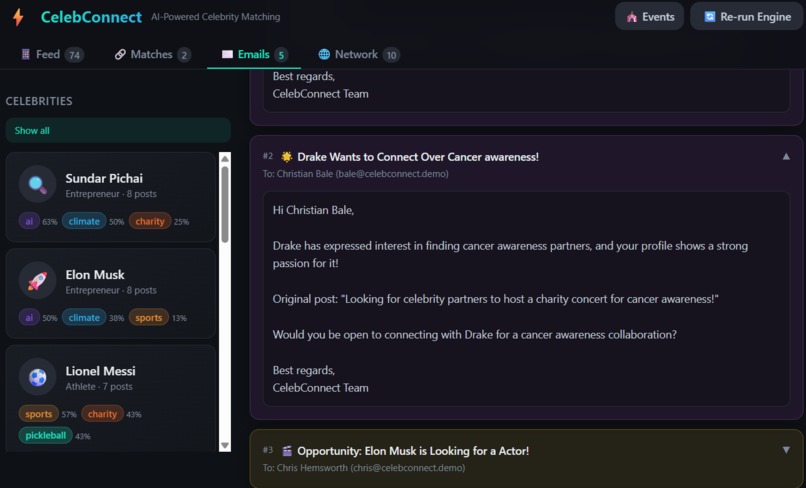Screen dimensions: 806x488
Task: Click the "Original post" line in email
Action: tap(495, 299)
